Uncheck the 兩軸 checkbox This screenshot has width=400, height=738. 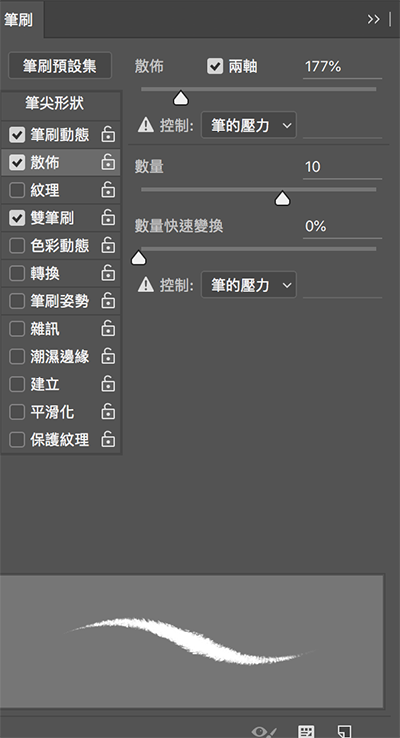click(215, 66)
